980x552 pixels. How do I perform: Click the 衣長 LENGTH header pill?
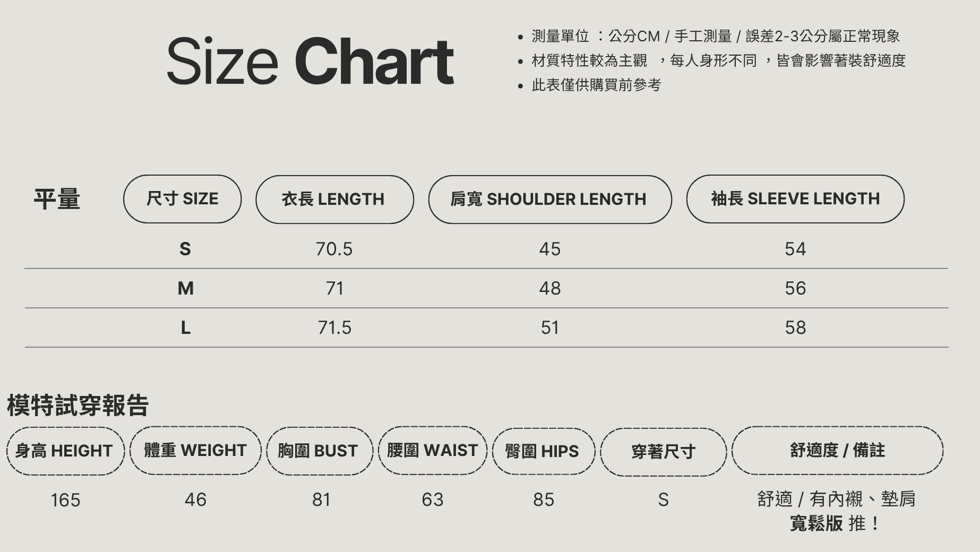pyautogui.click(x=334, y=199)
